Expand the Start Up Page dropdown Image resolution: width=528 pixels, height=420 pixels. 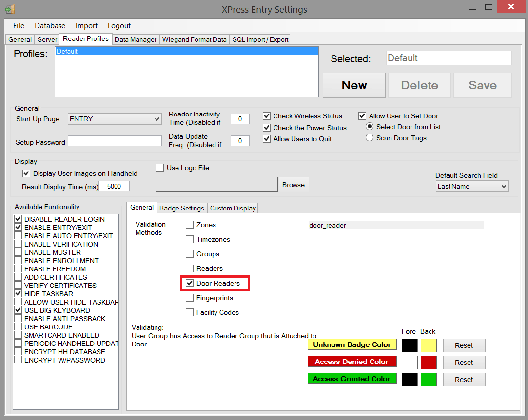point(115,119)
